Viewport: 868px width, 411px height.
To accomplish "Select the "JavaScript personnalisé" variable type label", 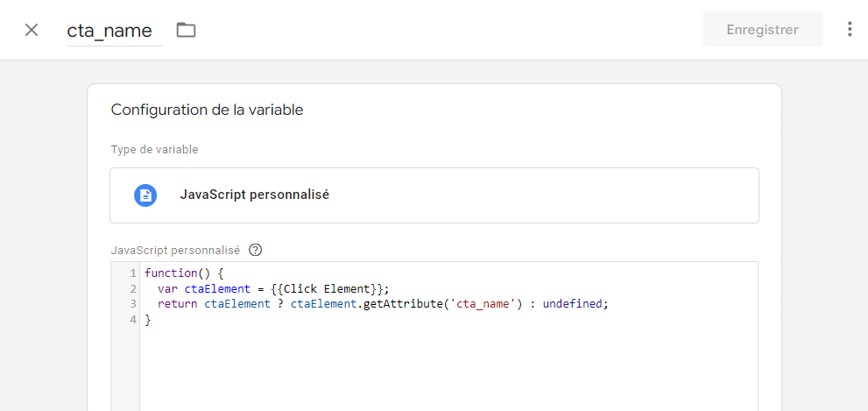I will (254, 195).
